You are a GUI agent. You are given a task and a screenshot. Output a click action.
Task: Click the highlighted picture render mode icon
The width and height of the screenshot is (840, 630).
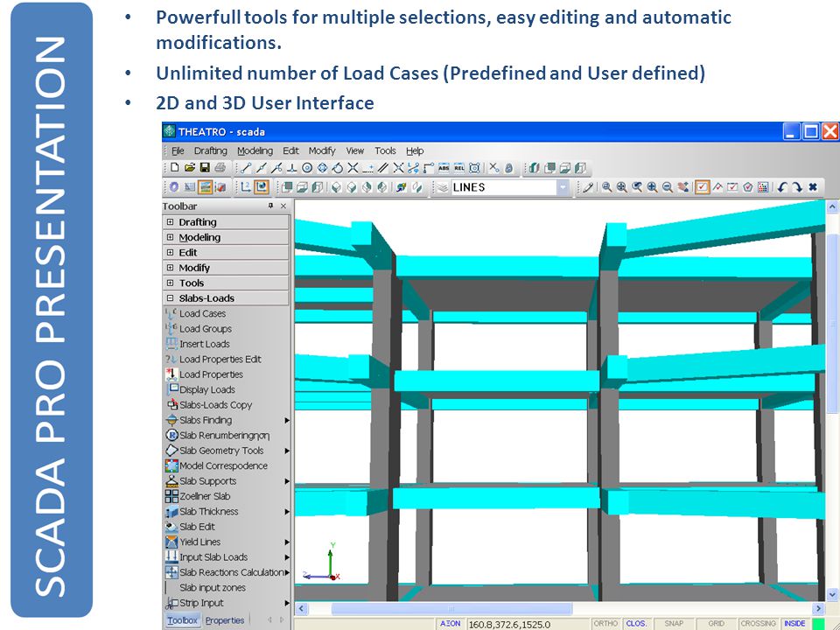click(x=205, y=187)
